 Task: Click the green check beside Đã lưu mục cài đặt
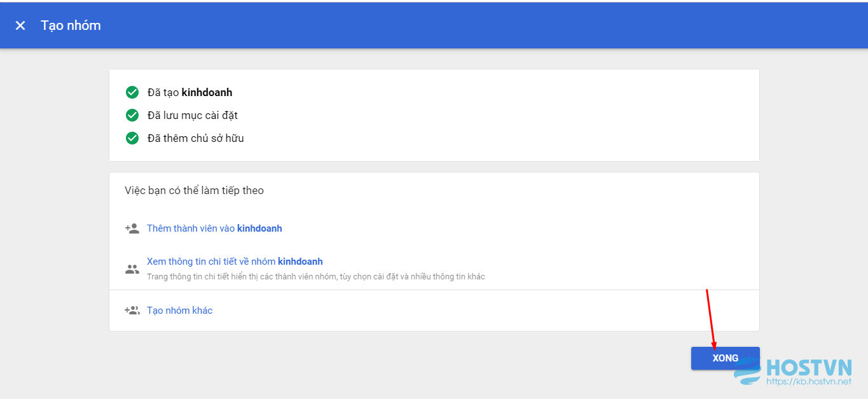coord(132,115)
